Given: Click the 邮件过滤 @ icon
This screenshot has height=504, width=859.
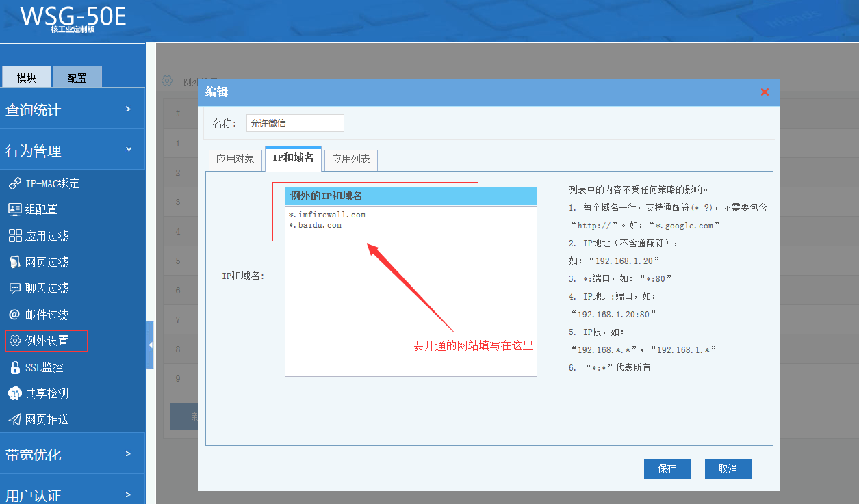Looking at the screenshot, I should click(14, 315).
